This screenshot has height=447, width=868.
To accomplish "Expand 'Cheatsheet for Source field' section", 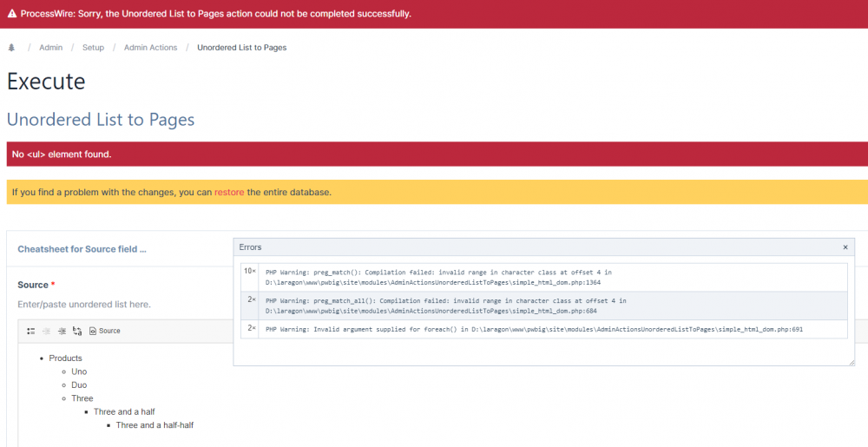I will click(82, 249).
